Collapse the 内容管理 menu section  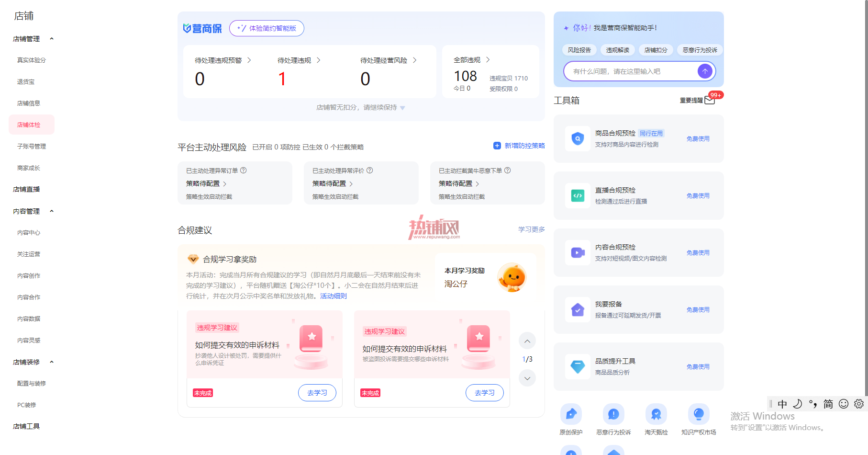coord(52,211)
